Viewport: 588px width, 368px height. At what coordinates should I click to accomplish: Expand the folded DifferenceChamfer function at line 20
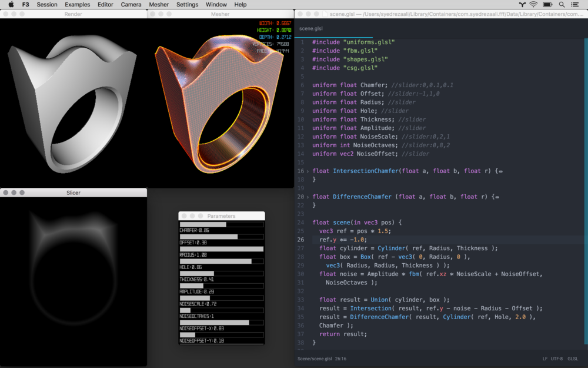(308, 197)
